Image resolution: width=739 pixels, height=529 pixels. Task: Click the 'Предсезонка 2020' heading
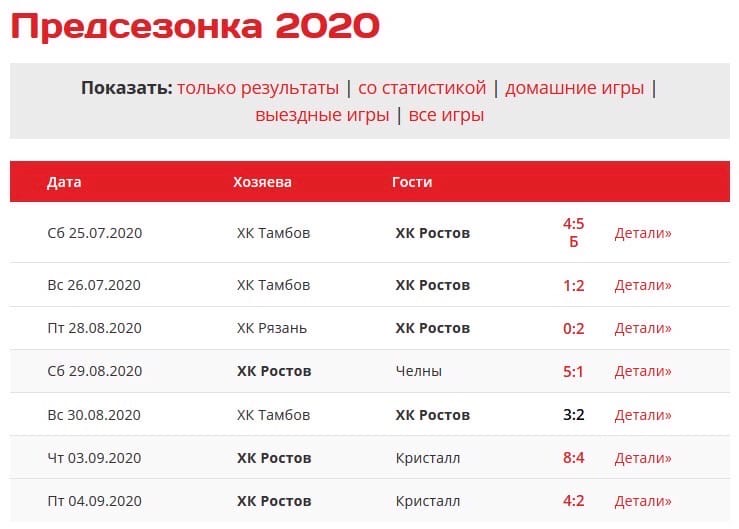195,26
